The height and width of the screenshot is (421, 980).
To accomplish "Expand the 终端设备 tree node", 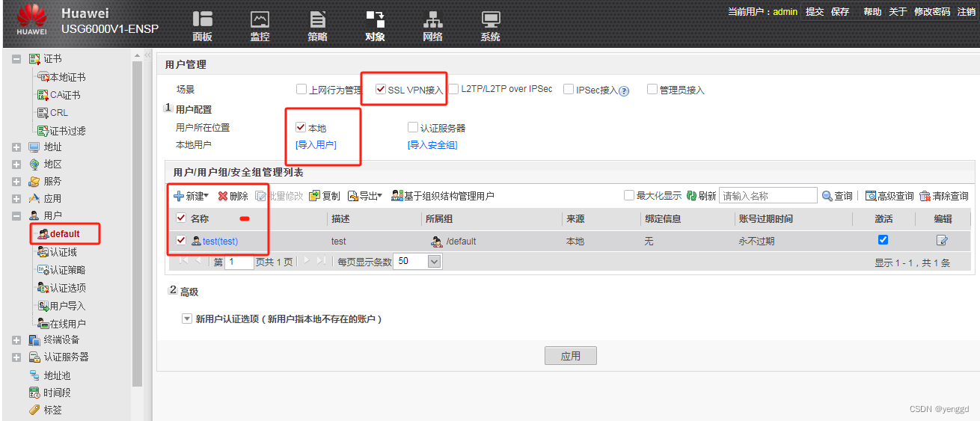I will (x=16, y=340).
